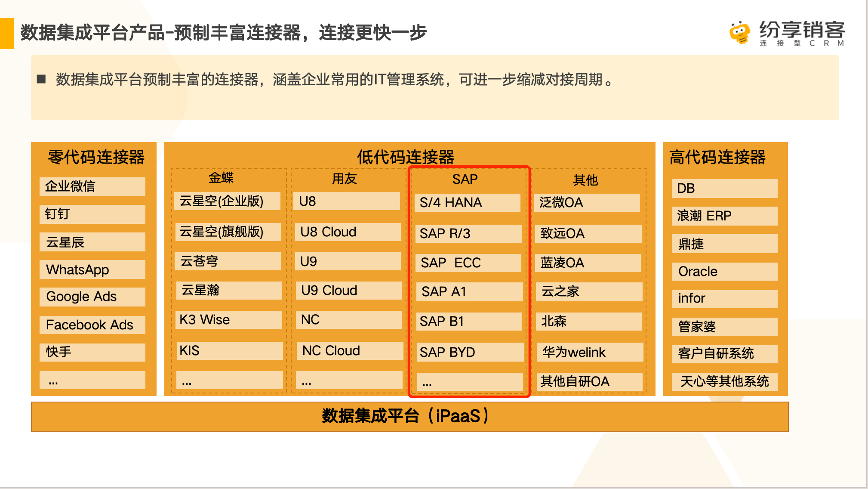Select the SAP R/3 connector

[x=468, y=233]
